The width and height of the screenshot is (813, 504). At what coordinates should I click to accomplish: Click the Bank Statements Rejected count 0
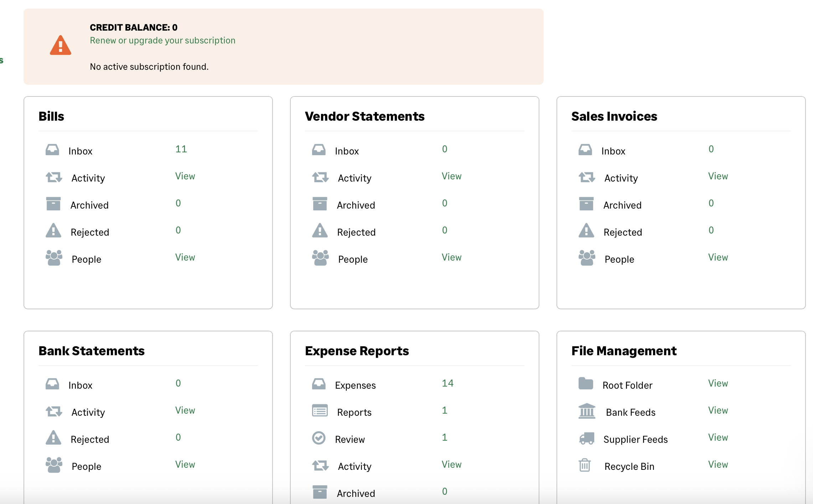coord(178,437)
